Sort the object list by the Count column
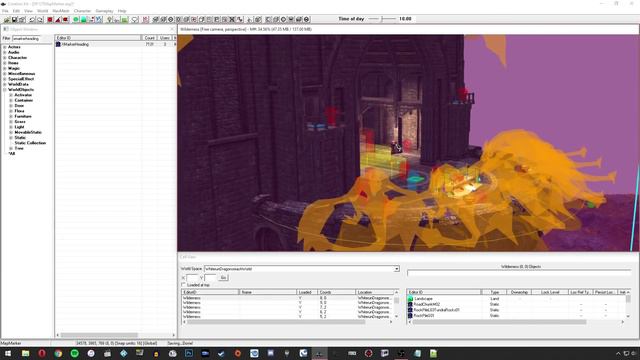The image size is (640, 360). pos(149,38)
